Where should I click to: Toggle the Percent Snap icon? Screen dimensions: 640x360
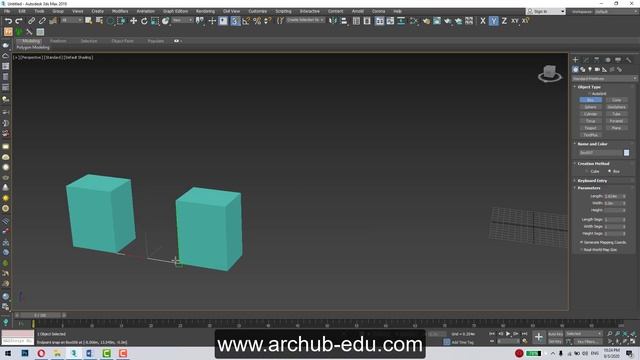(257, 21)
